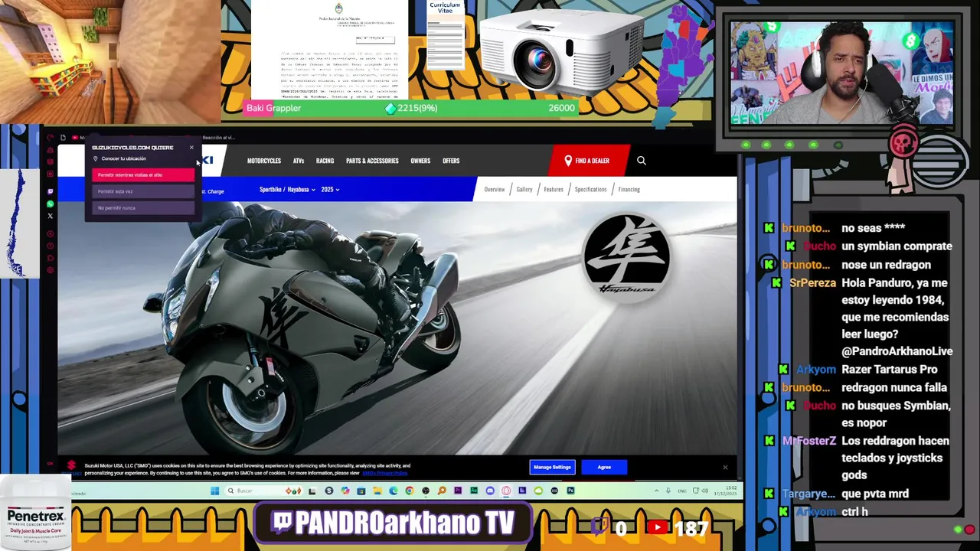Click the Hayabusa kanji emblem logo

pyautogui.click(x=627, y=259)
